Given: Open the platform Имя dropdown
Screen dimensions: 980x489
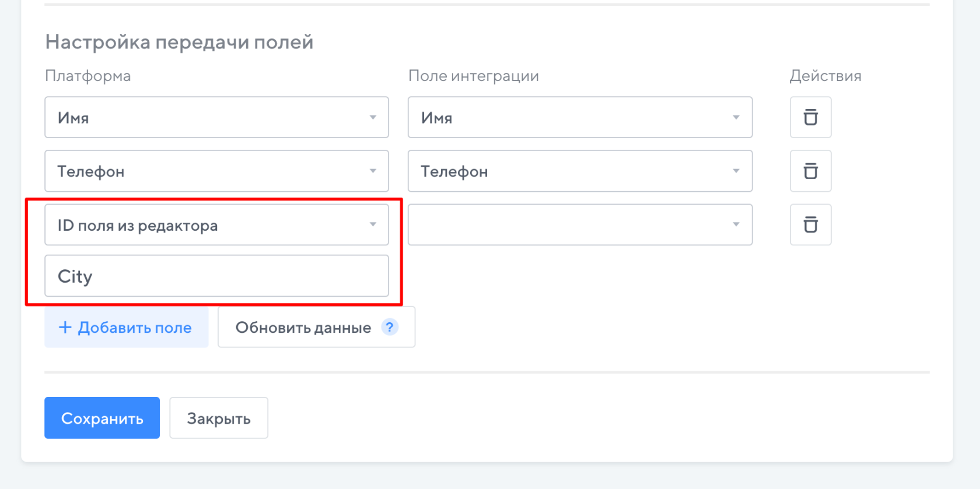Looking at the screenshot, I should click(216, 117).
